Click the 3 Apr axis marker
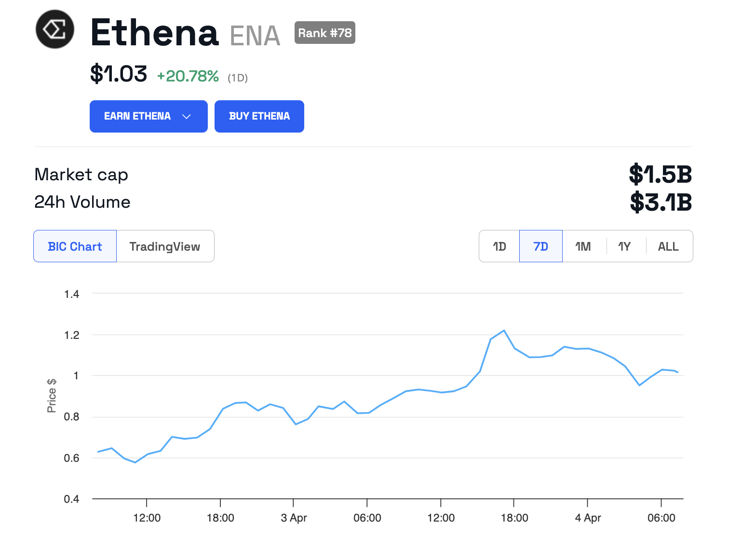 [294, 518]
